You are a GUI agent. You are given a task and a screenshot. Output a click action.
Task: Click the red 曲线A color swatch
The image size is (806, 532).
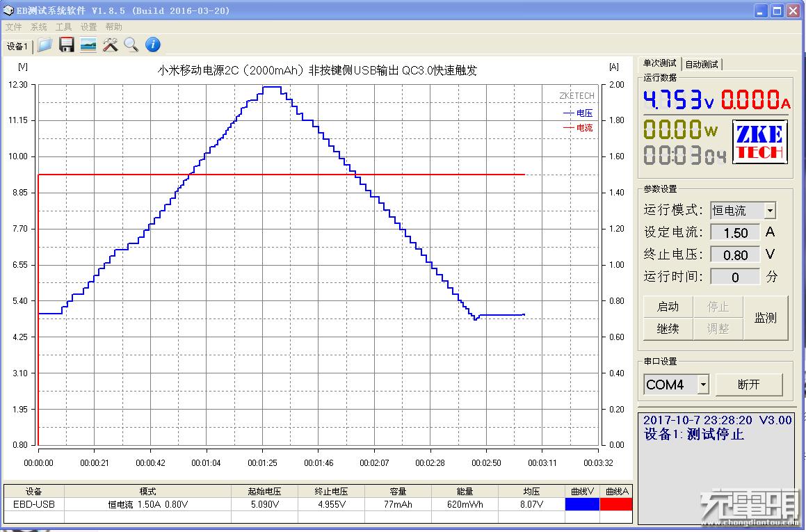(x=616, y=504)
